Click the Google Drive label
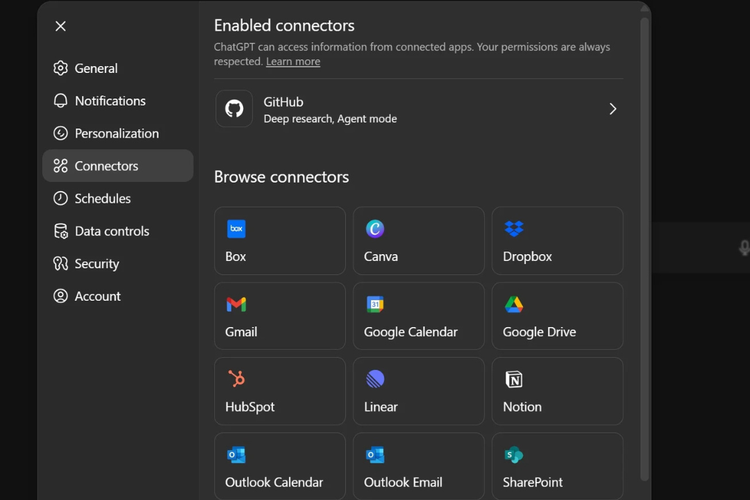 click(539, 332)
